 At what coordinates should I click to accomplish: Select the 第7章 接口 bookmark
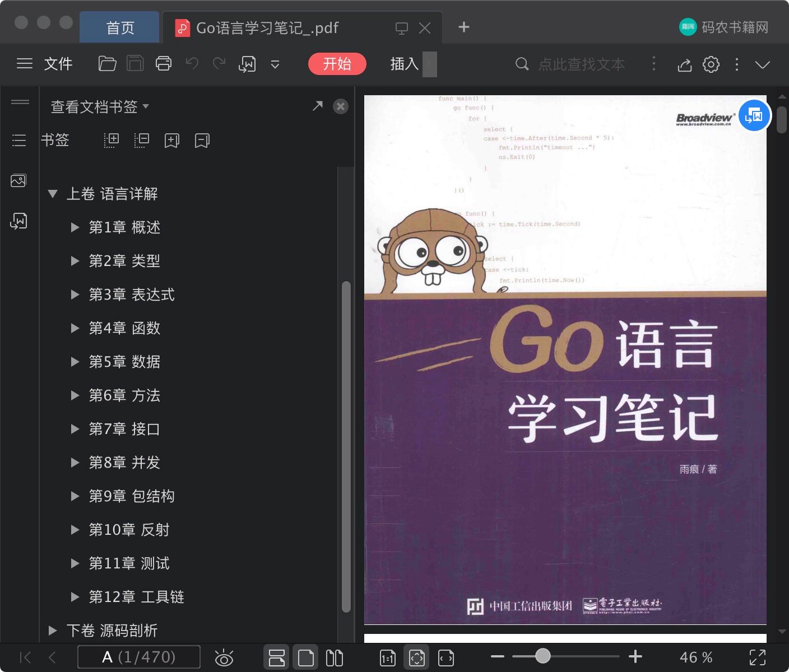(124, 429)
